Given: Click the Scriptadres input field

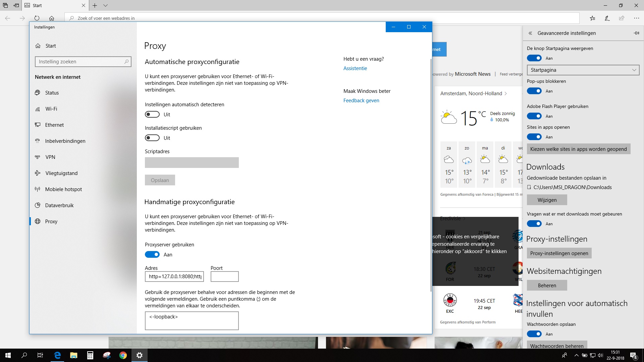Looking at the screenshot, I should (192, 163).
